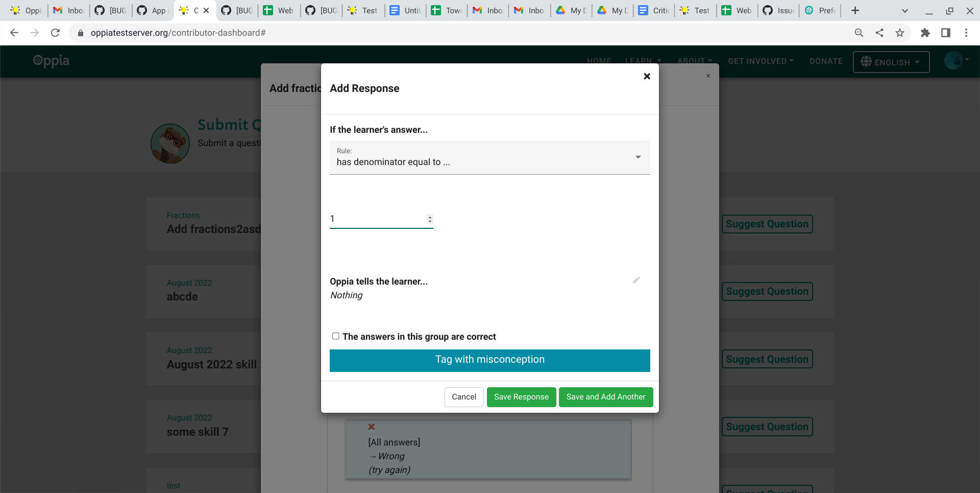Switch to the first Oppia tab
The image size is (980, 493).
26,10
